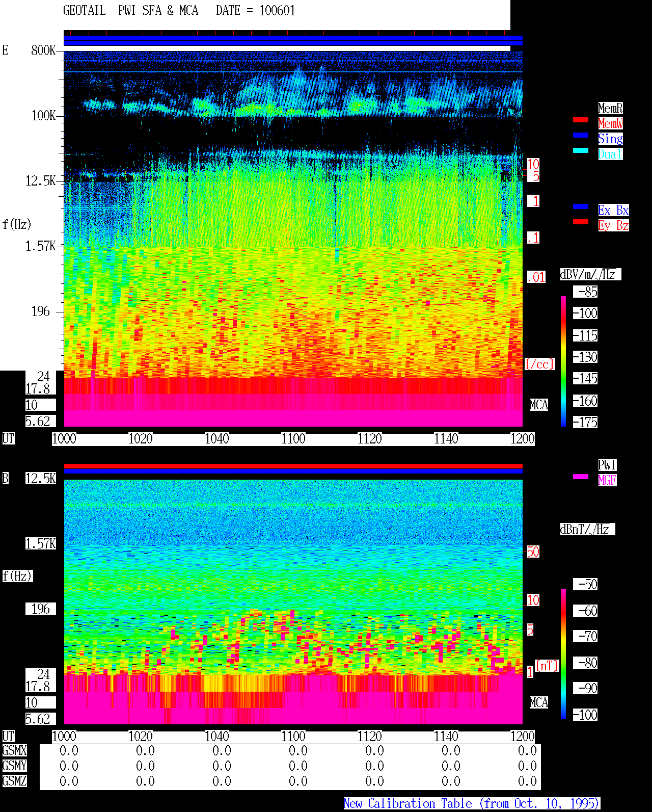652x812 pixels.
Task: Click the -90 magnetic color scale value
Action: pyautogui.click(x=586, y=688)
